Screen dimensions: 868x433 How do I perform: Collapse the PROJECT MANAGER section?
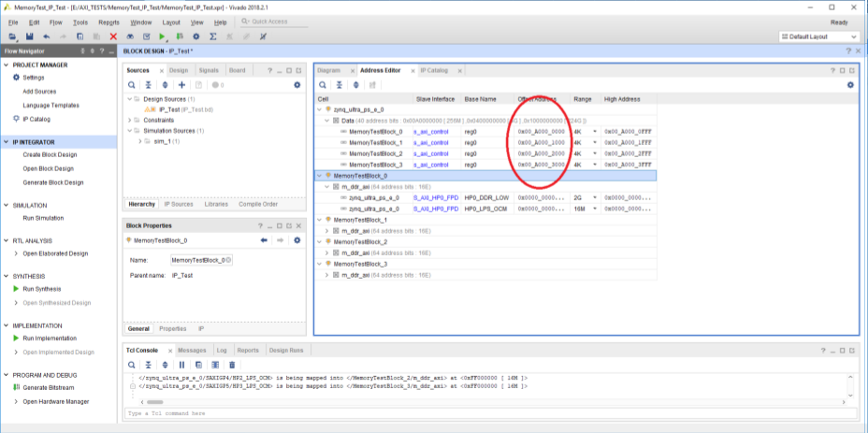[7, 65]
